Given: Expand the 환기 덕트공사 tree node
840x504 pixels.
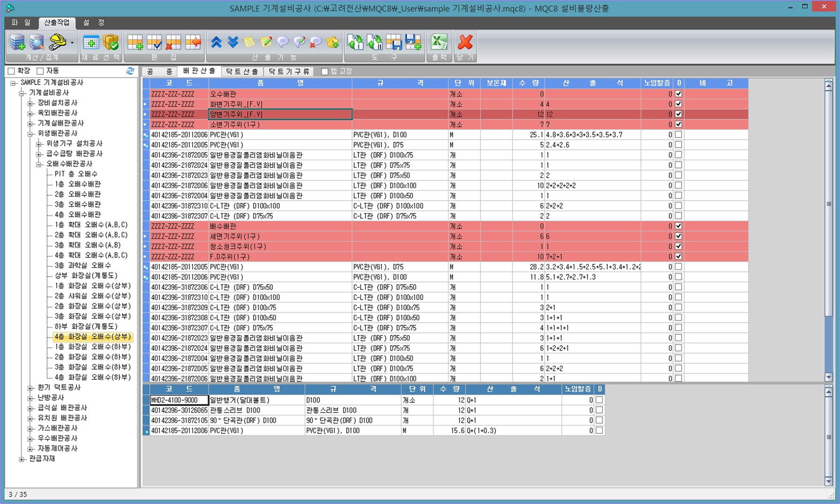Looking at the screenshot, I should tap(30, 388).
